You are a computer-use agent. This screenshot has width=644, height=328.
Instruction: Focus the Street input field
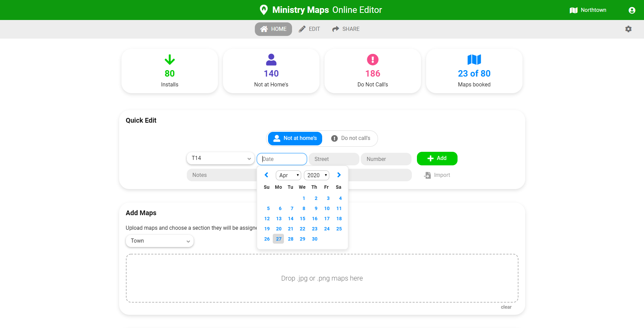click(x=334, y=159)
